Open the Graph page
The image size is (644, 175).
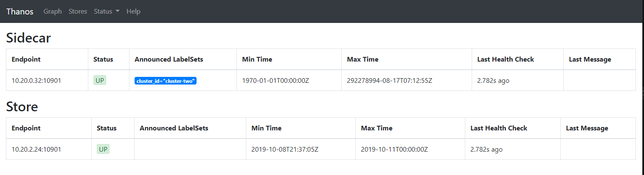[x=53, y=11]
